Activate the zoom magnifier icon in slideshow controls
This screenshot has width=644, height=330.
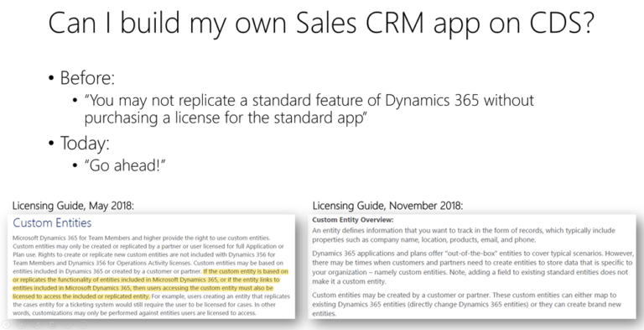[68, 325]
